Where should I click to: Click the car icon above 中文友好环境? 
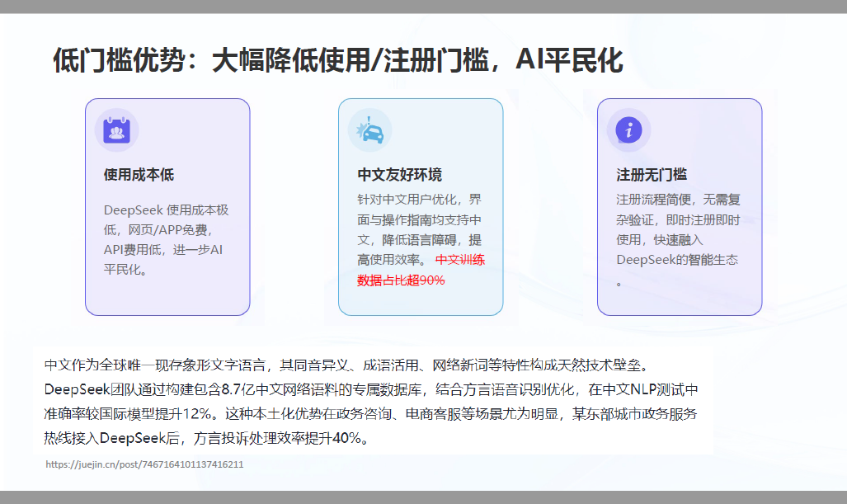pos(370,130)
